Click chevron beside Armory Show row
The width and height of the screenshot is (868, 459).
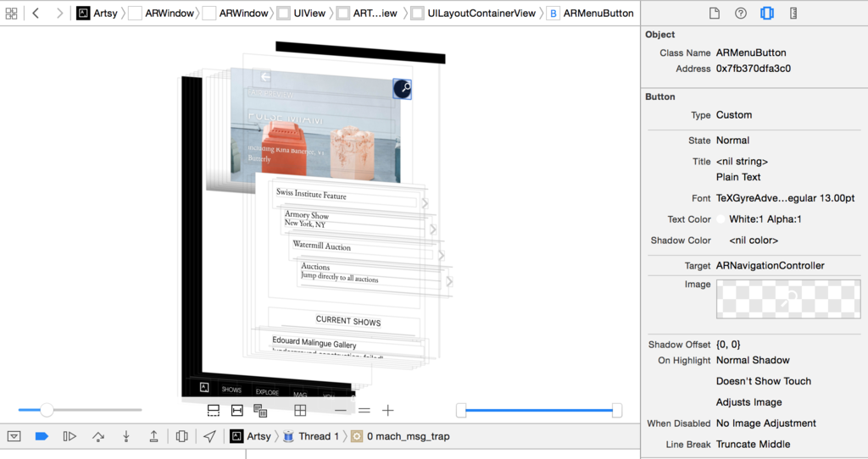click(433, 229)
